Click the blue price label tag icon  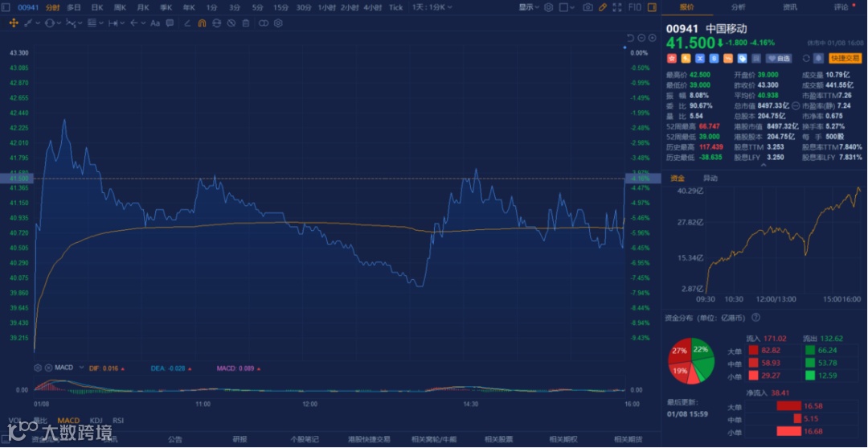click(743, 58)
